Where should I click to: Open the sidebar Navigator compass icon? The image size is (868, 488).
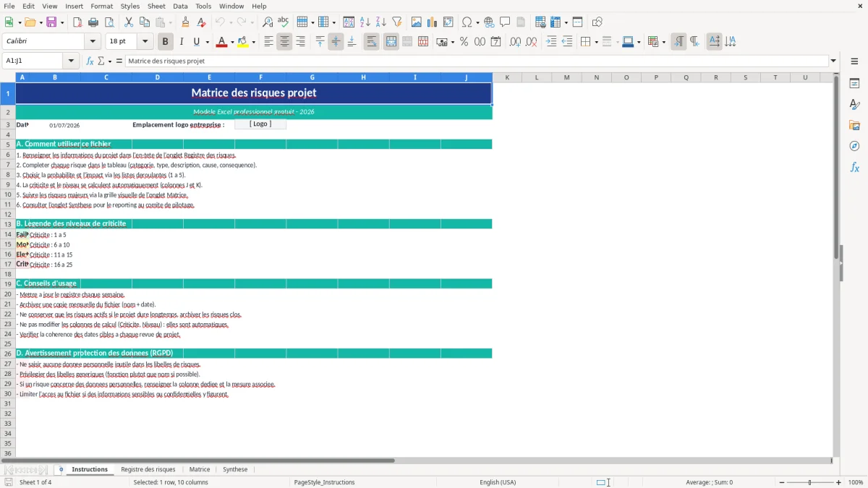pyautogui.click(x=854, y=146)
